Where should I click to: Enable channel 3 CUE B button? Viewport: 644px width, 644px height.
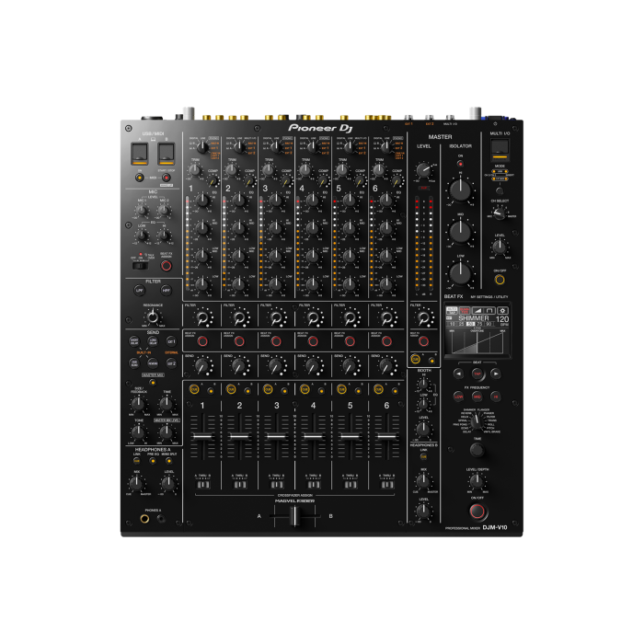point(284,391)
